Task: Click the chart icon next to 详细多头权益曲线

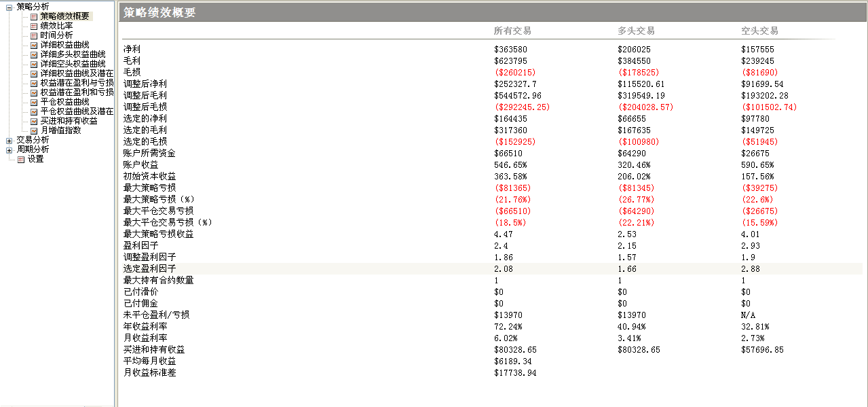Action: click(34, 54)
